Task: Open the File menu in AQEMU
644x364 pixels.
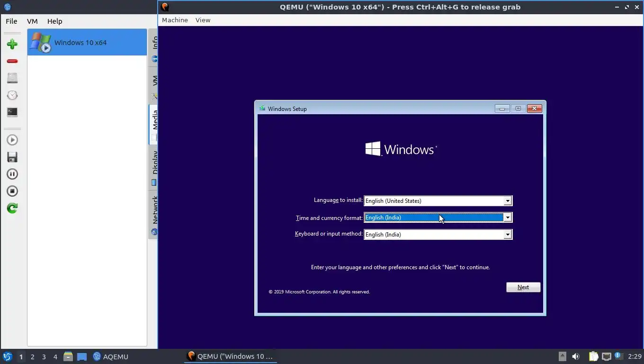Action: coord(11,21)
